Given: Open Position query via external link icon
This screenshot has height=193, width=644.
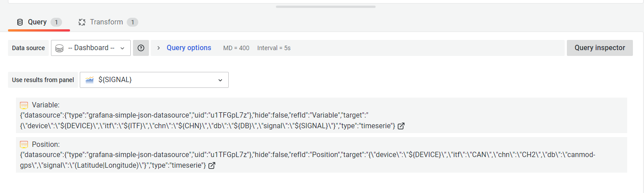Looking at the screenshot, I should point(212,165).
